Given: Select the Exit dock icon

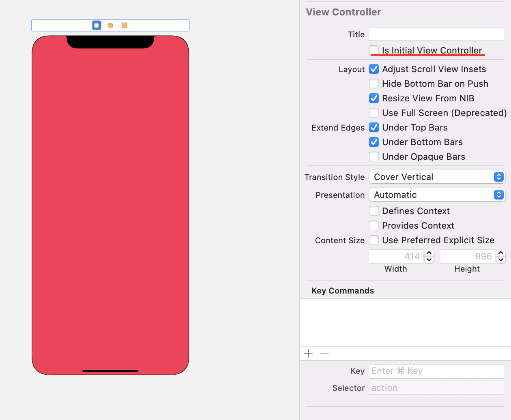Looking at the screenshot, I should [125, 25].
